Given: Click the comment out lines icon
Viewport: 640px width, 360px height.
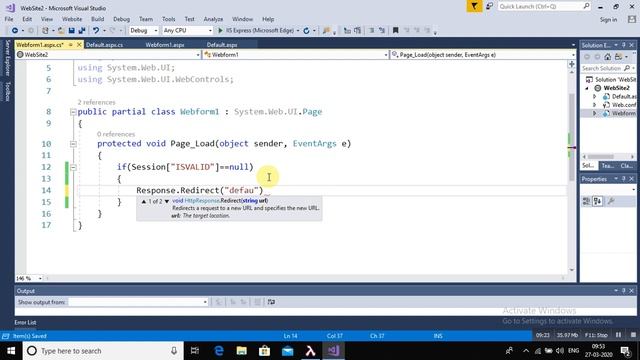Looking at the screenshot, I should pyautogui.click(x=371, y=31).
